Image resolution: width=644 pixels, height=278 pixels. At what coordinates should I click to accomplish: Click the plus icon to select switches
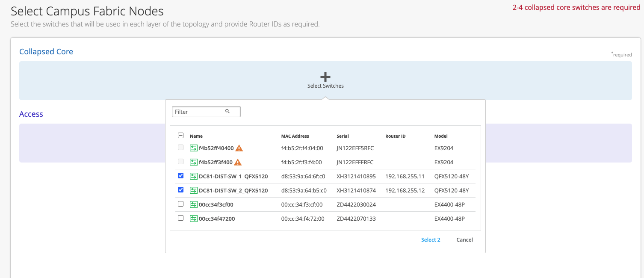pyautogui.click(x=325, y=77)
